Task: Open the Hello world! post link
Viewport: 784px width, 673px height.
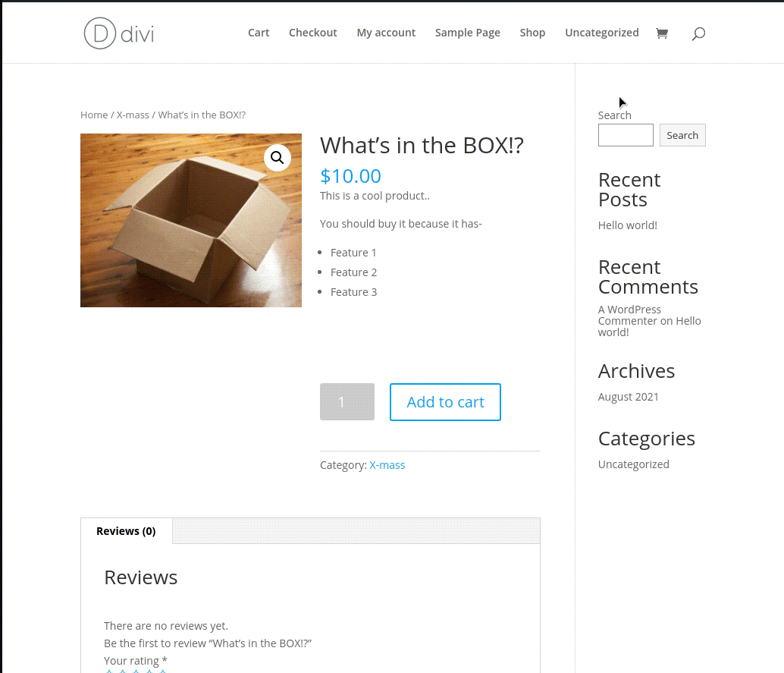Action: click(x=627, y=225)
